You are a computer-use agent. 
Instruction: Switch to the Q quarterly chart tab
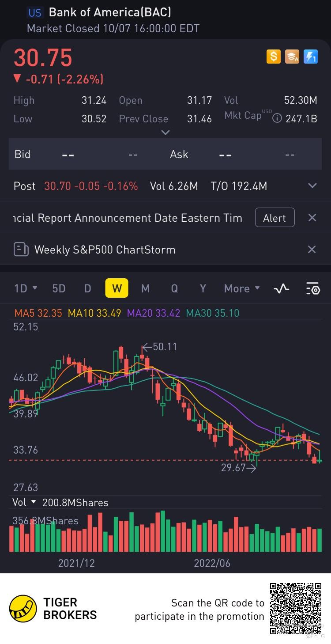(x=174, y=288)
